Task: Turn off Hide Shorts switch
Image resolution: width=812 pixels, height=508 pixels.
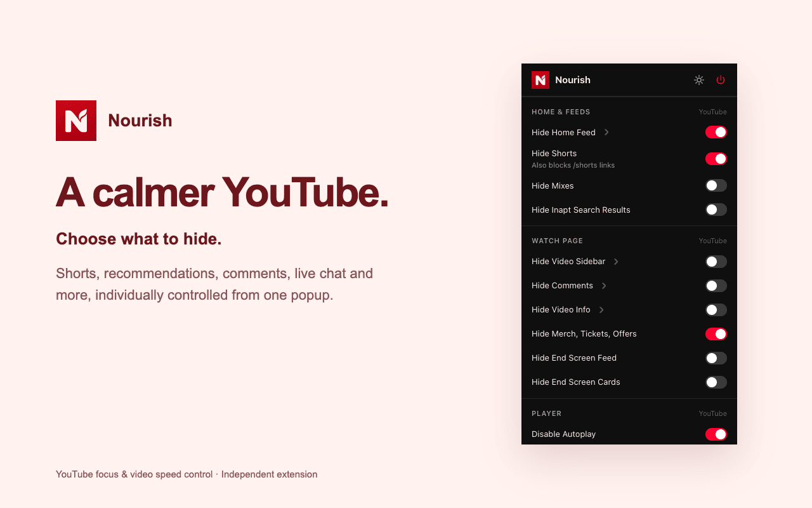Action: click(x=716, y=159)
